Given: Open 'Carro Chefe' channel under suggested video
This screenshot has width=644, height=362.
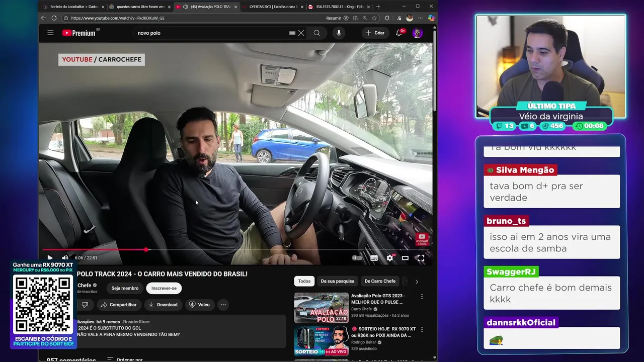Looking at the screenshot, I should tap(362, 309).
